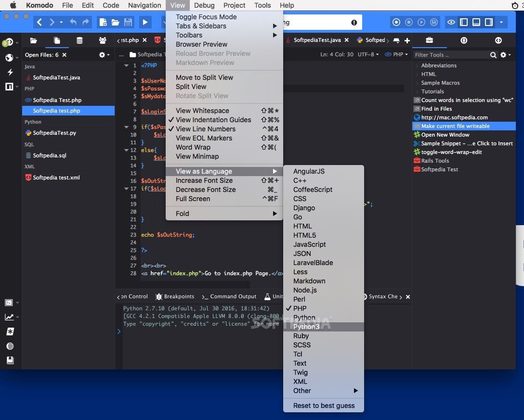Choose Split View menu item

coord(224,87)
